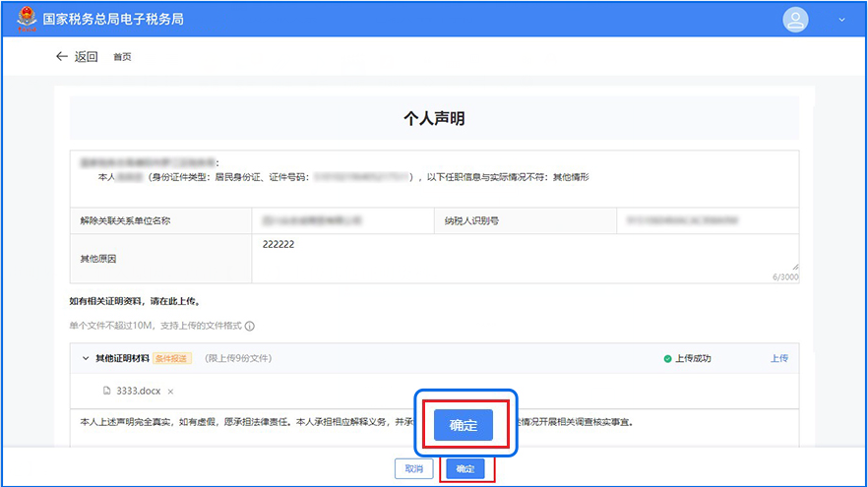Click the 上传 upload link
This screenshot has width=868, height=487.
(778, 358)
